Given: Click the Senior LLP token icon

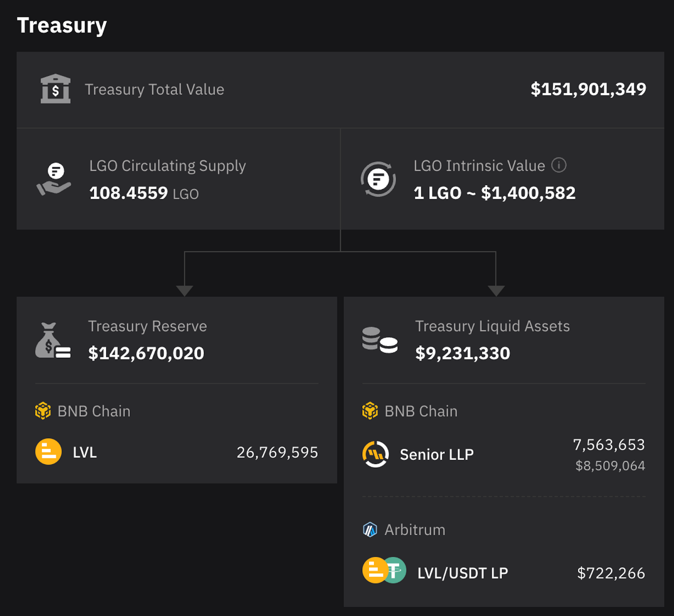Looking at the screenshot, I should [375, 454].
